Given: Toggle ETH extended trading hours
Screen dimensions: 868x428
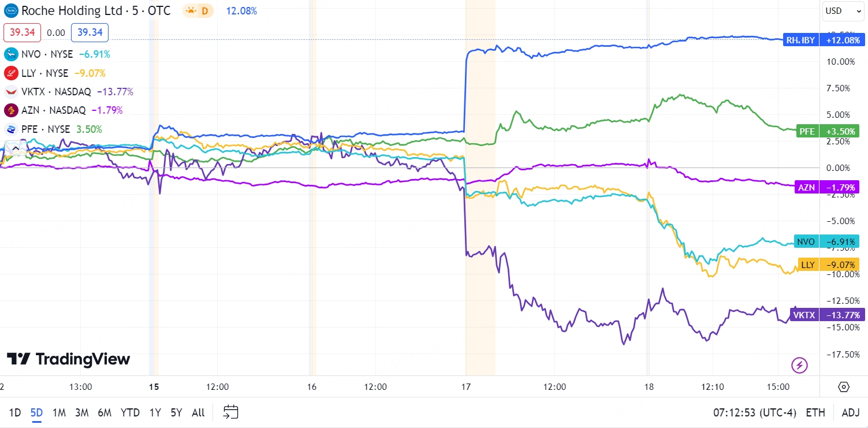Looking at the screenshot, I should (x=815, y=412).
